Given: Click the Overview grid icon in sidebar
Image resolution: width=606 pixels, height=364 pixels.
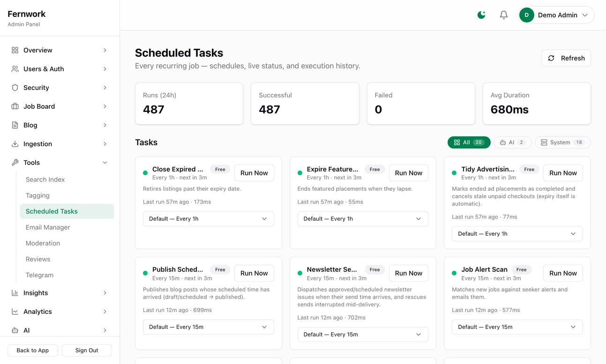Looking at the screenshot, I should coord(15,50).
